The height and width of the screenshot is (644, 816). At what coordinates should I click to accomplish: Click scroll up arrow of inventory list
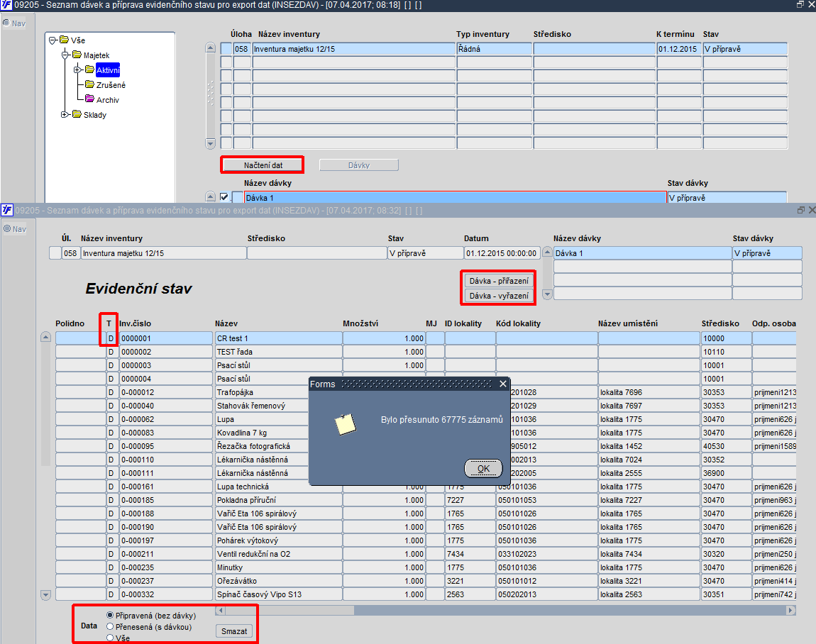click(x=210, y=48)
